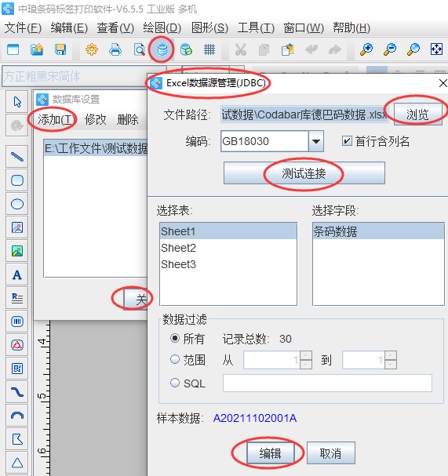Select the barcode drawing tool
This screenshot has width=448, height=476.
click(17, 322)
